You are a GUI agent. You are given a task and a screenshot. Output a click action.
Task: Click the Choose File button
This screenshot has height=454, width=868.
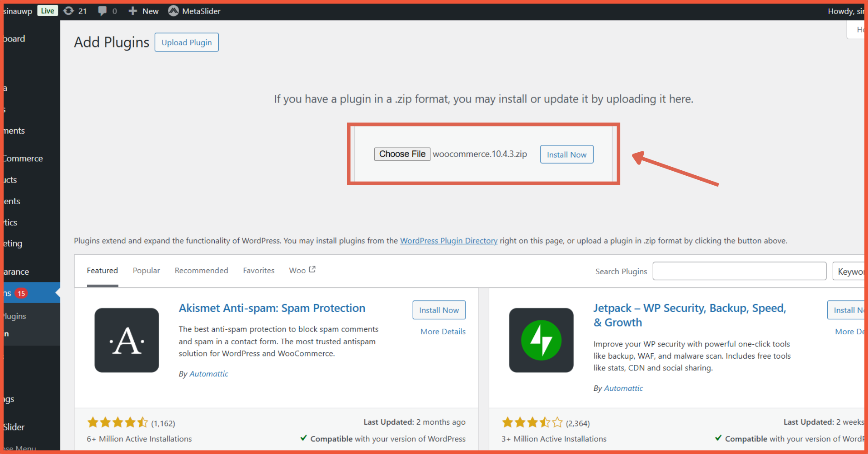[x=402, y=154]
